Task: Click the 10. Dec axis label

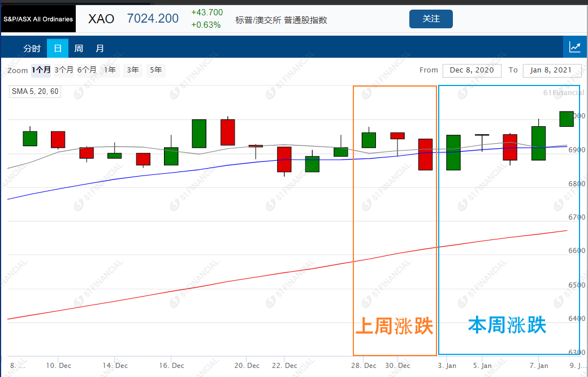Action: (58, 365)
